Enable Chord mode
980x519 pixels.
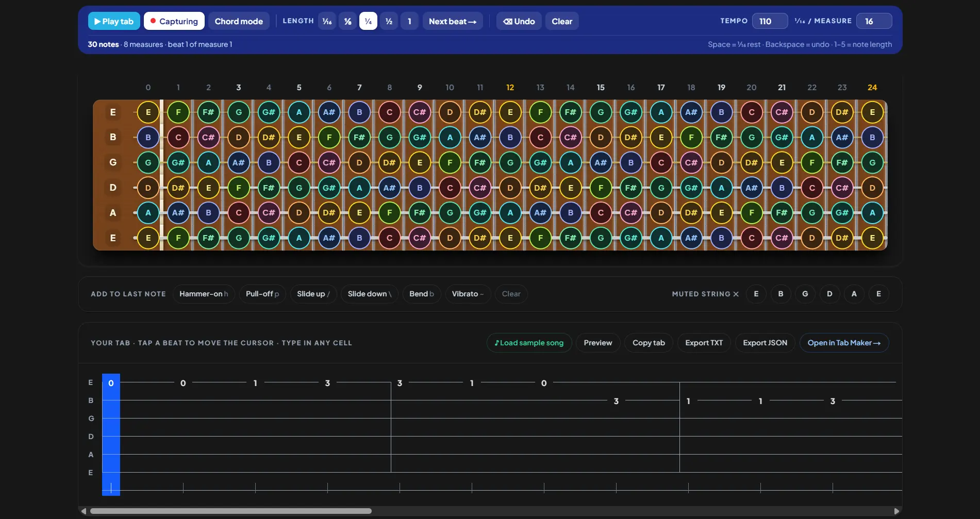239,21
